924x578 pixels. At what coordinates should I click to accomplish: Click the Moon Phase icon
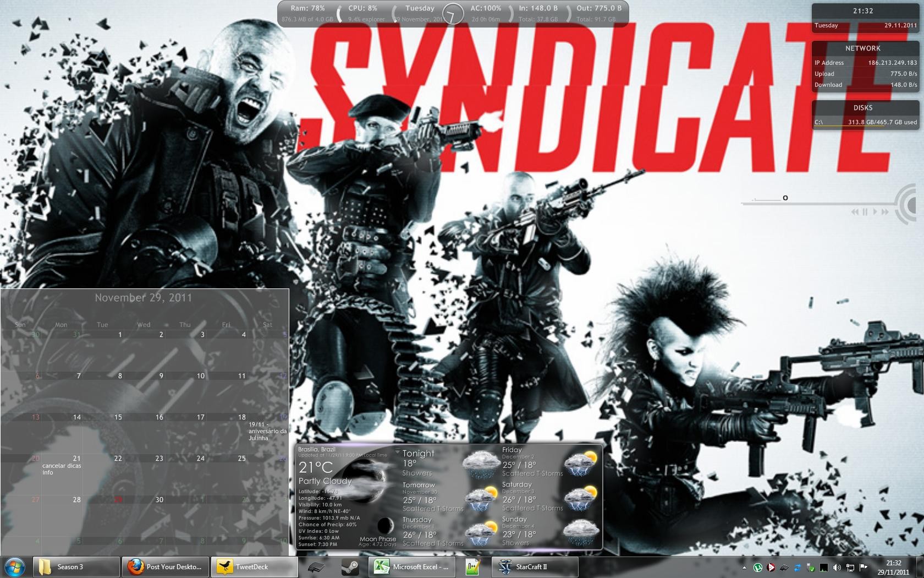[385, 526]
